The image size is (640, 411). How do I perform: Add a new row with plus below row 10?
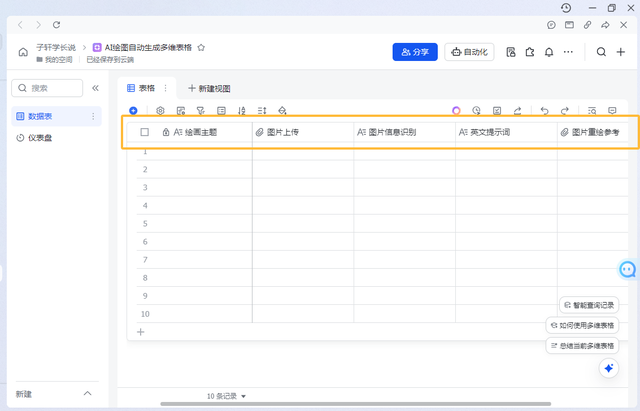pos(141,332)
